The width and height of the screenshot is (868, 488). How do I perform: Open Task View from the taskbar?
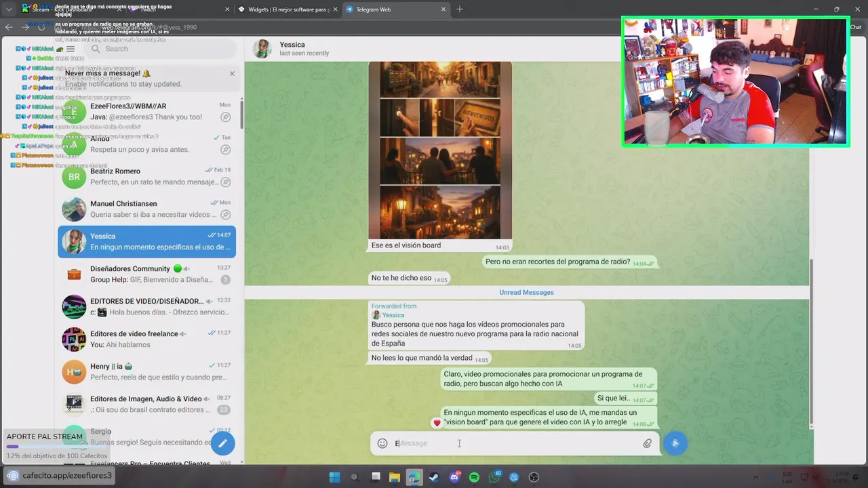[x=375, y=477]
